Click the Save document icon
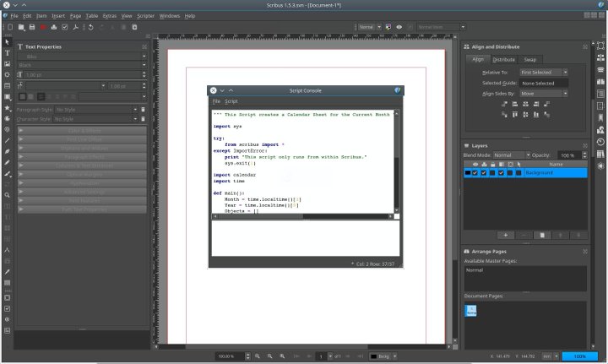 (x=32, y=27)
